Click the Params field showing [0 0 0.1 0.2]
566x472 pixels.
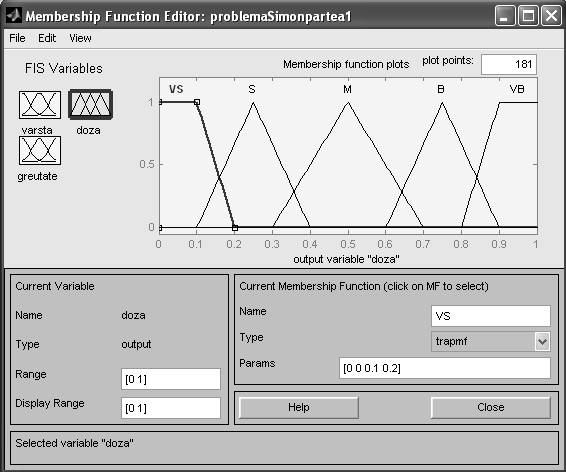[445, 368]
